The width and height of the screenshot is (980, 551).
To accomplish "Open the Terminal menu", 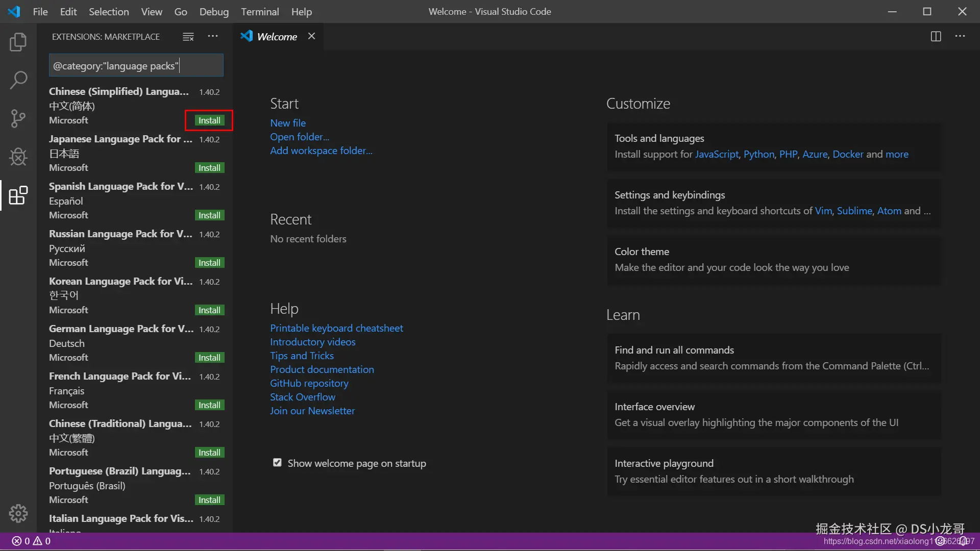I will click(x=260, y=12).
